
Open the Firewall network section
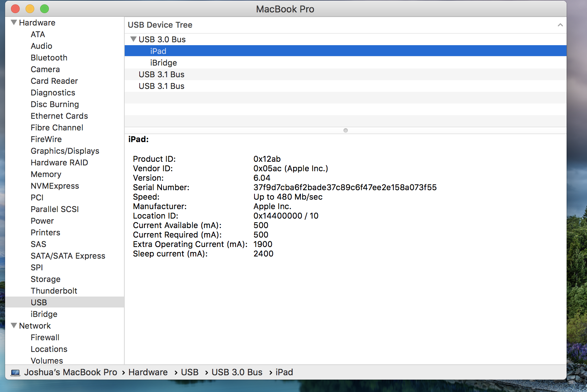pos(45,337)
